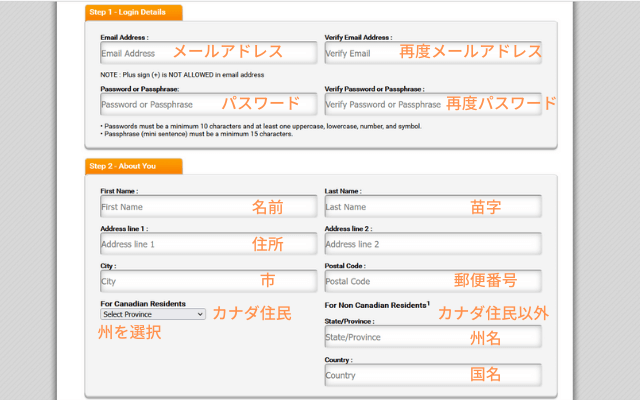This screenshot has width=640, height=400.
Task: Click the 'Passphrase (mini sentence)' requirement text
Action: tap(196, 134)
